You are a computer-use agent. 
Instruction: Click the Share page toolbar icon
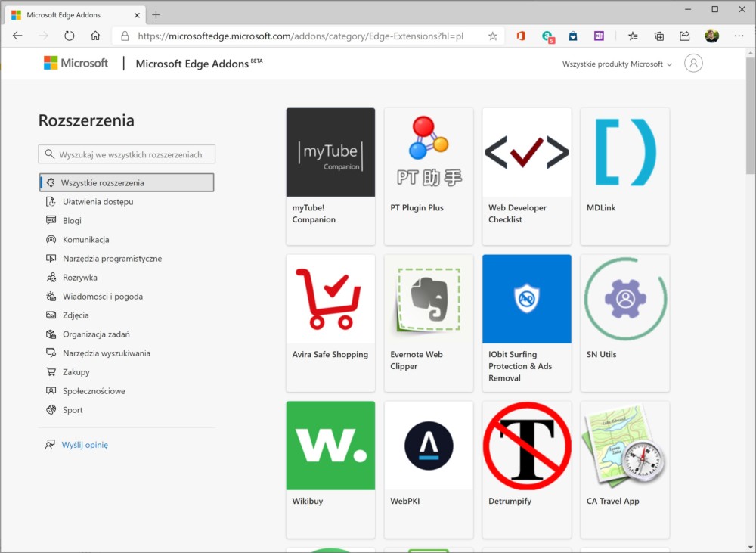[685, 36]
